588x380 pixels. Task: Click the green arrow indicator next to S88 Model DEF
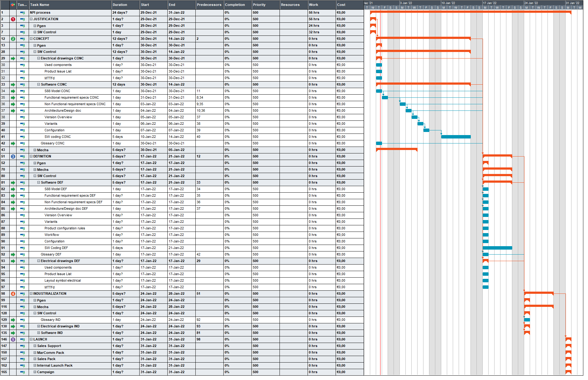coord(12,189)
